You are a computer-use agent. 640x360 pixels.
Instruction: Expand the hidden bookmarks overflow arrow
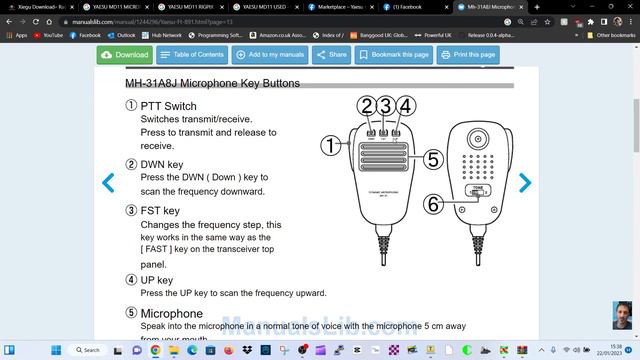pyautogui.click(x=576, y=36)
